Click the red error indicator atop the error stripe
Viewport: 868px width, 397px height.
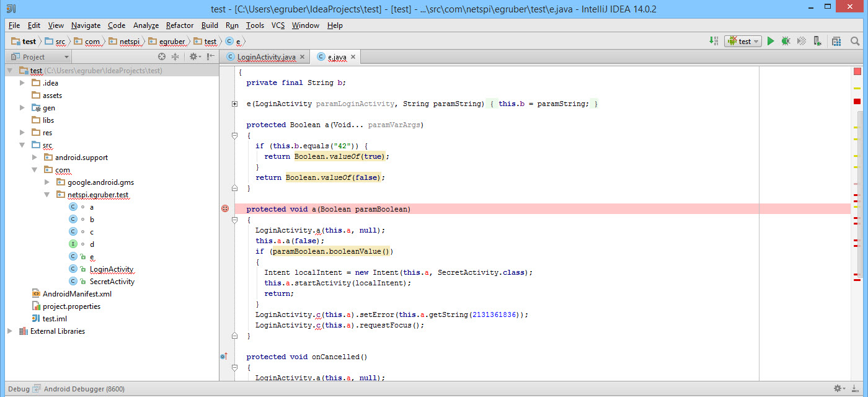point(857,71)
